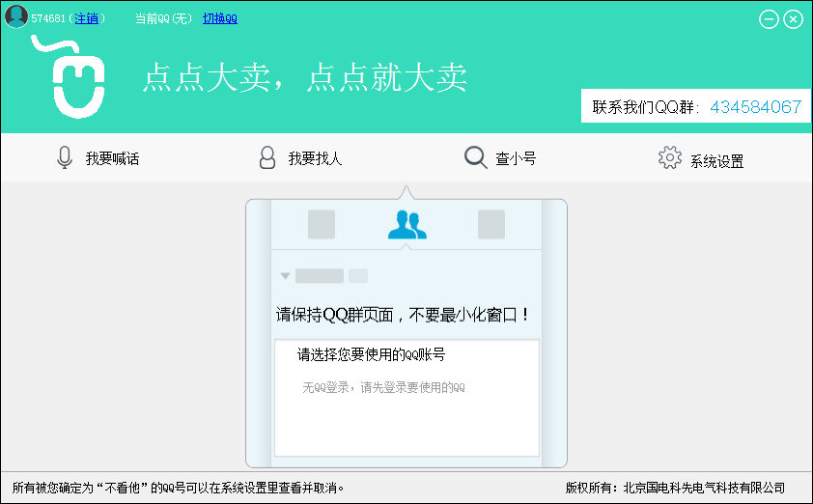This screenshot has height=504, width=813.
Task: Click the 请选择您要使用的QQ账号 heading
Action: (371, 354)
